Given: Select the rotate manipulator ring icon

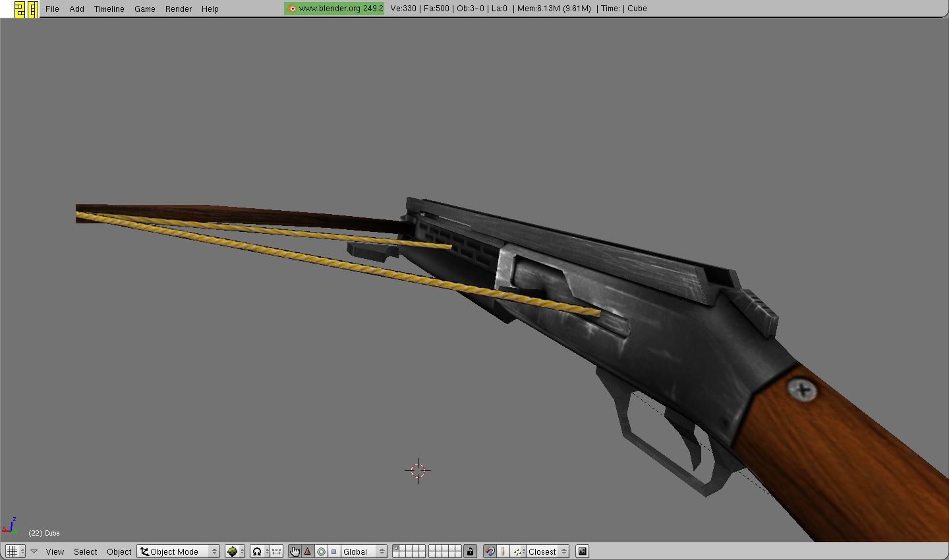Looking at the screenshot, I should click(x=321, y=551).
